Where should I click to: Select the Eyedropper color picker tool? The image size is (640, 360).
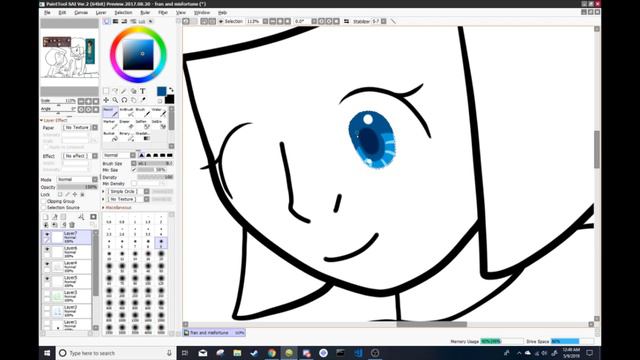click(x=143, y=100)
